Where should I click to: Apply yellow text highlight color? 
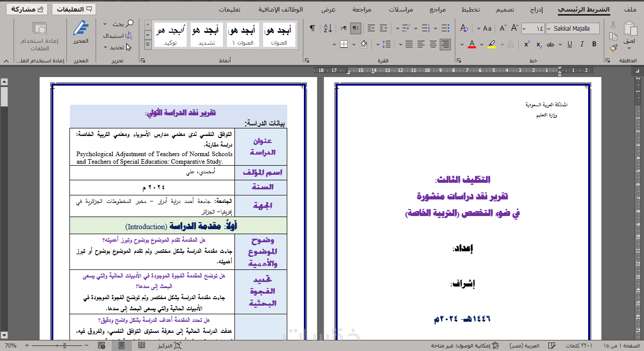point(491,44)
